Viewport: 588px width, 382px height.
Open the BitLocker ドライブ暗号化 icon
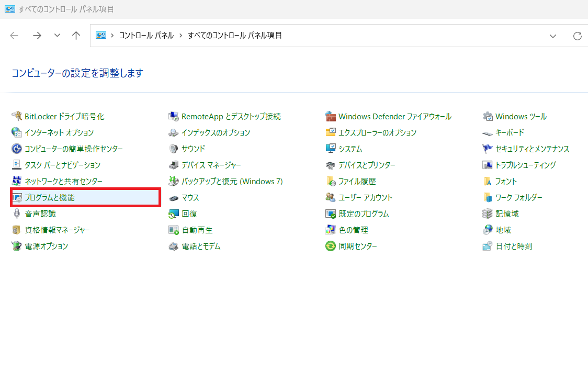pos(17,116)
